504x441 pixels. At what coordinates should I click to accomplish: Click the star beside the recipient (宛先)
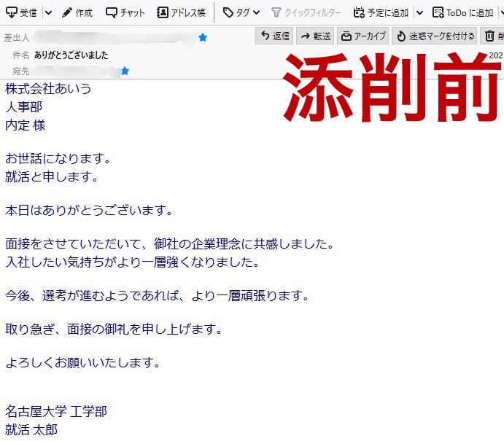125,71
